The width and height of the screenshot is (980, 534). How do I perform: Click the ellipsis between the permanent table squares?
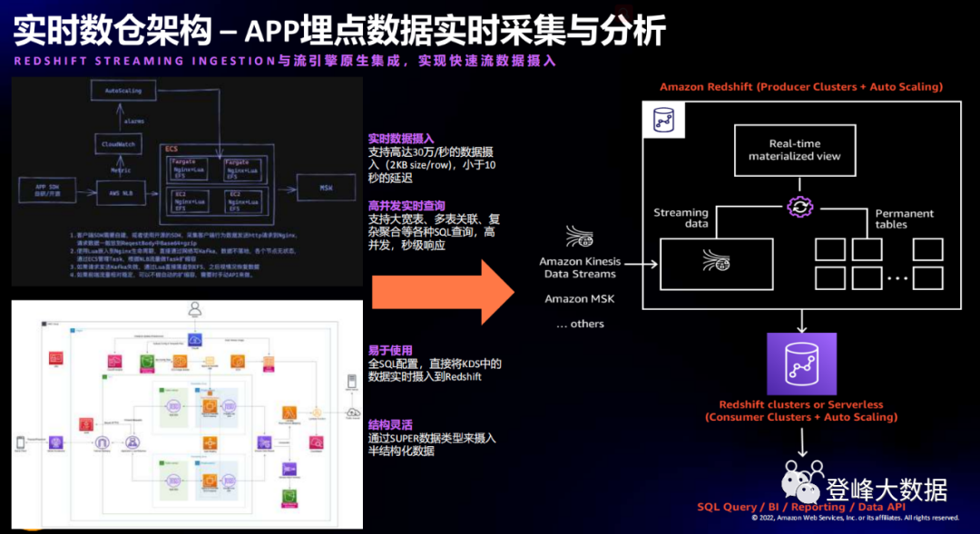click(x=897, y=278)
